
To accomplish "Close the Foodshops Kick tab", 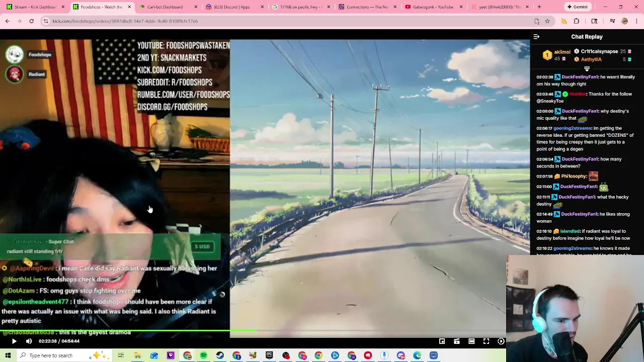I will pyautogui.click(x=129, y=7).
